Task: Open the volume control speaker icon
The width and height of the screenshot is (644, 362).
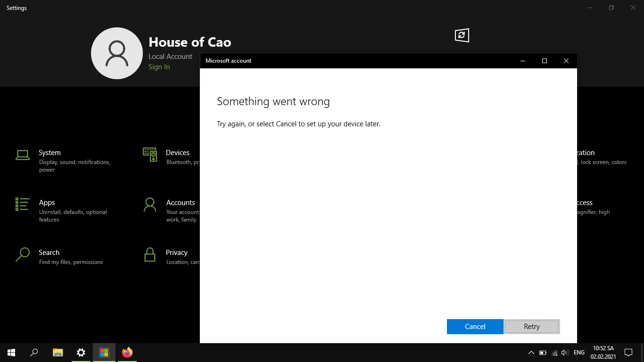Action: [x=564, y=353]
